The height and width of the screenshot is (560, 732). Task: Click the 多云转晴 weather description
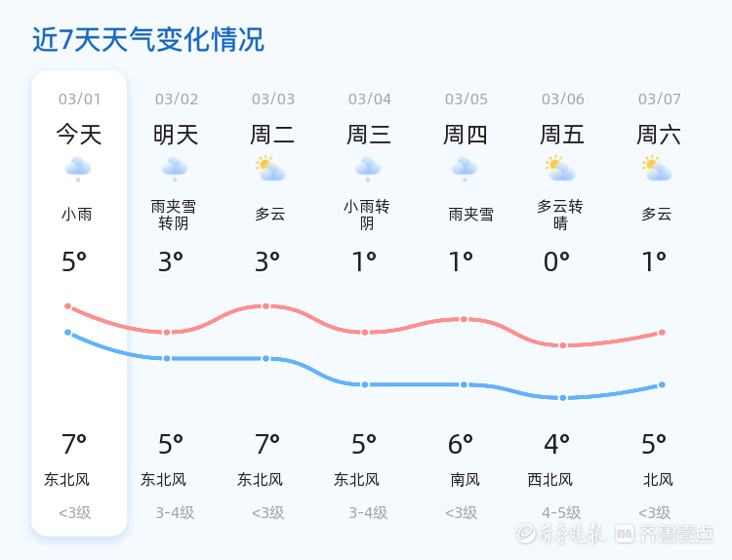[560, 215]
